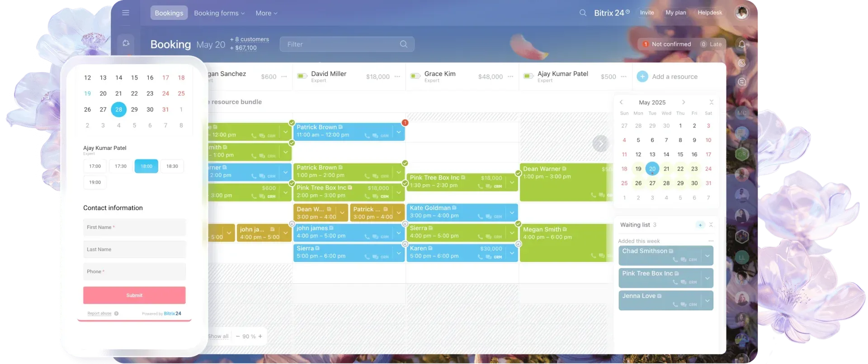This screenshot has width=868, height=364.
Task: Click phone icon on Kate Goldman booking
Action: click(x=480, y=217)
